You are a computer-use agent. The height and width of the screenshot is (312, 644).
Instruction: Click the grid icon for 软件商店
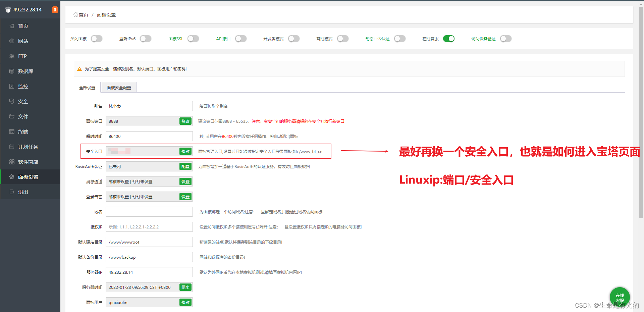click(12, 162)
